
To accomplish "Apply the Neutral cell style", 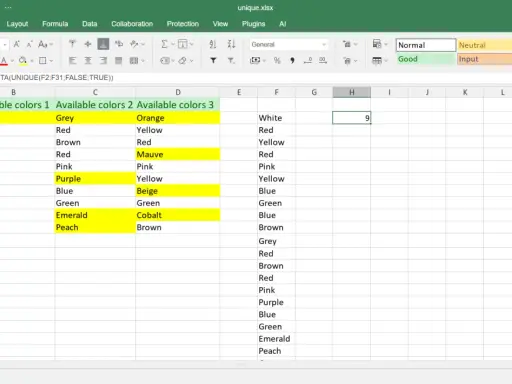I will click(485, 45).
